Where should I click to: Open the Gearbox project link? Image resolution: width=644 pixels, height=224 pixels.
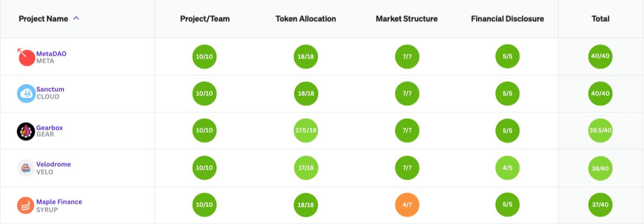[50, 127]
